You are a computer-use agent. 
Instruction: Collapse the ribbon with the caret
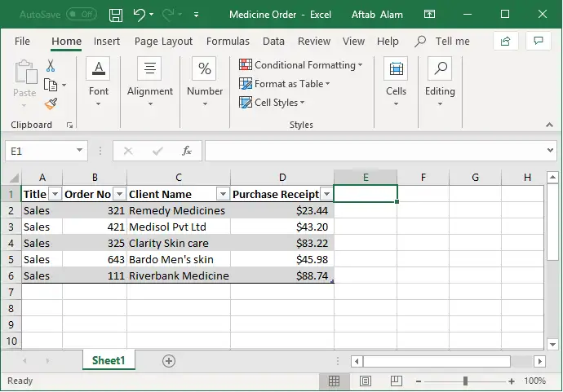pyautogui.click(x=549, y=125)
